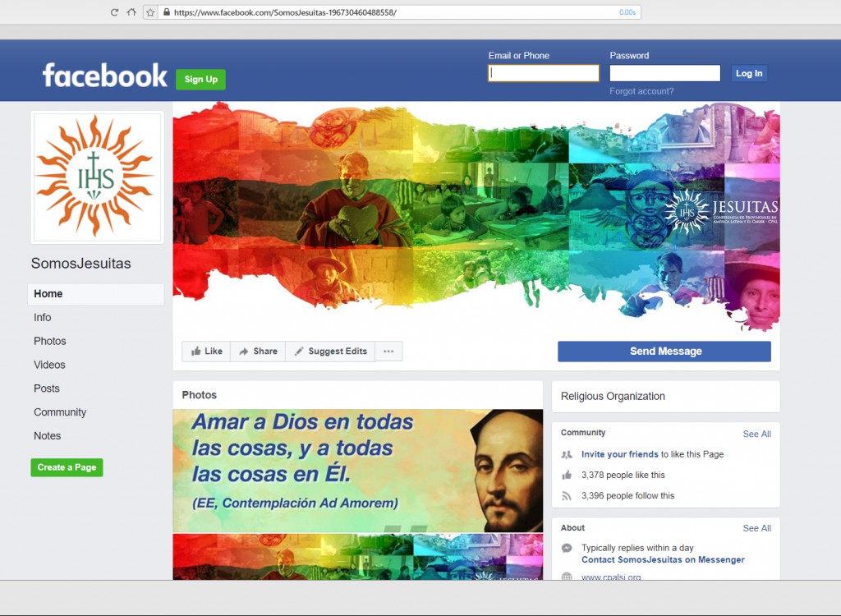Screen dimensions: 841x616
Task: Click the Create a Page button
Action: coord(67,467)
